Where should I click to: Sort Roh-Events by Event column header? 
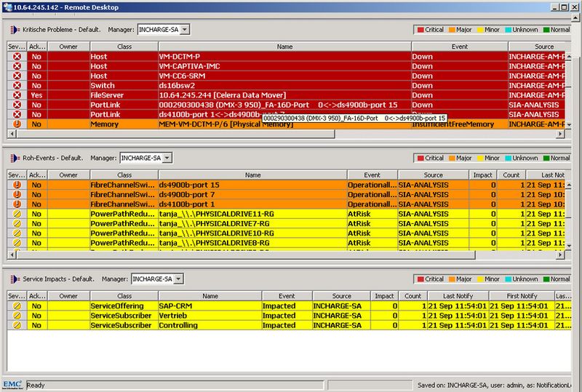(x=372, y=175)
